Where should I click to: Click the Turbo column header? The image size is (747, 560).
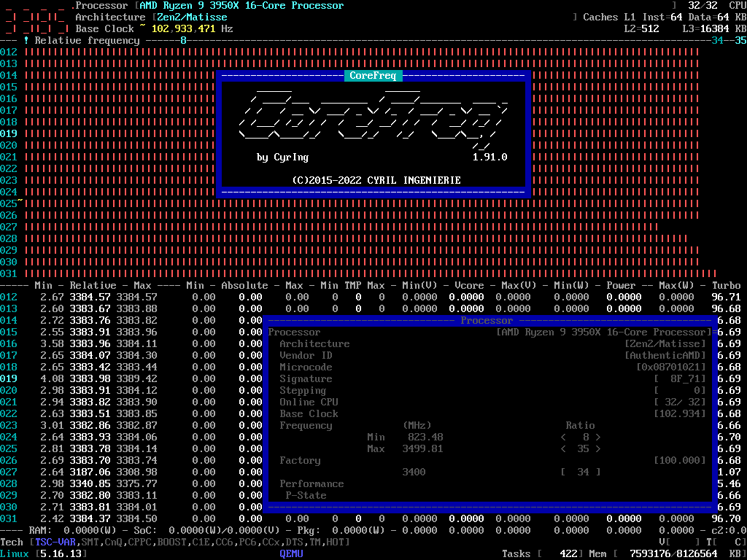(727, 286)
